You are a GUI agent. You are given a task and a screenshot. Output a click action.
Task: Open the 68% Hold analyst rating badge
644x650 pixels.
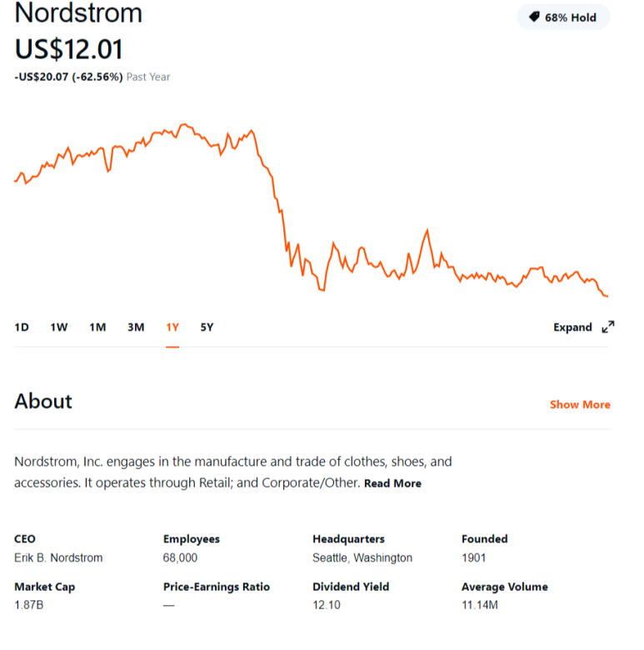click(x=563, y=17)
